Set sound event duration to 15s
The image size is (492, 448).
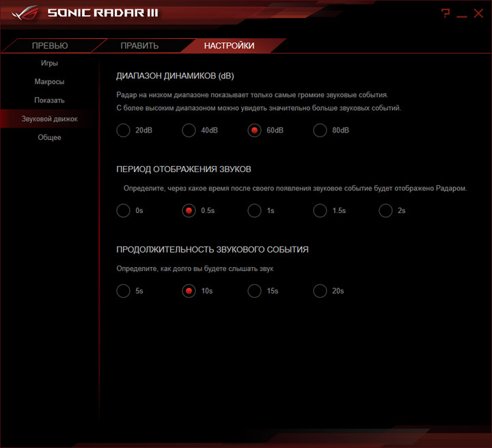tap(254, 291)
